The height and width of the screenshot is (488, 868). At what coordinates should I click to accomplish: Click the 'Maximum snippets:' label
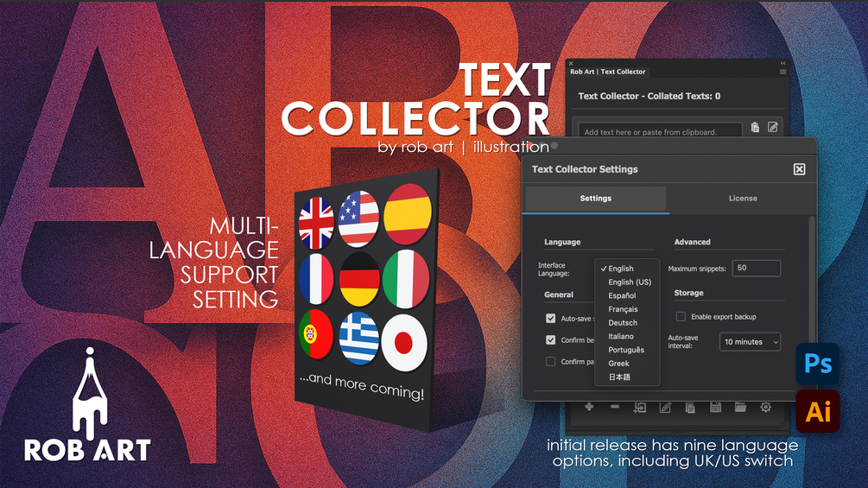click(x=697, y=269)
